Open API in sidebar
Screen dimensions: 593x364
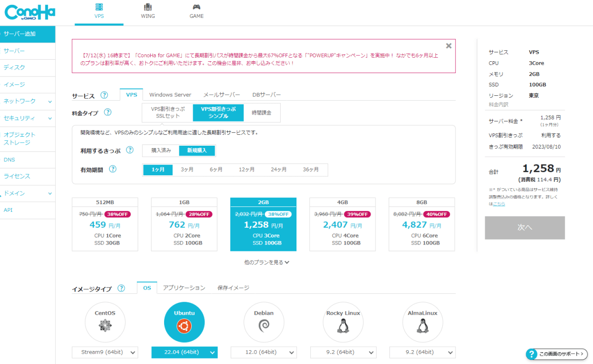click(x=28, y=210)
